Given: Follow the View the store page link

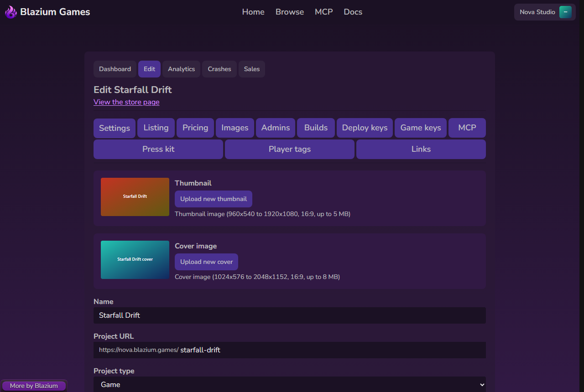Looking at the screenshot, I should pos(126,102).
